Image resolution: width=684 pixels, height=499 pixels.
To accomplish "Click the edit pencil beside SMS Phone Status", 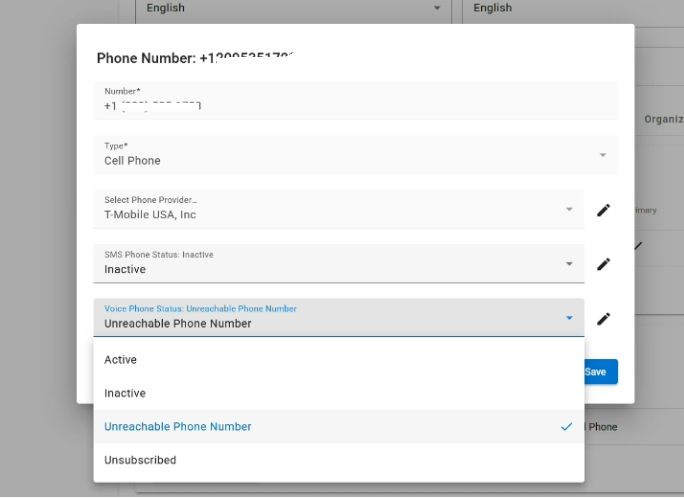I will [x=603, y=264].
